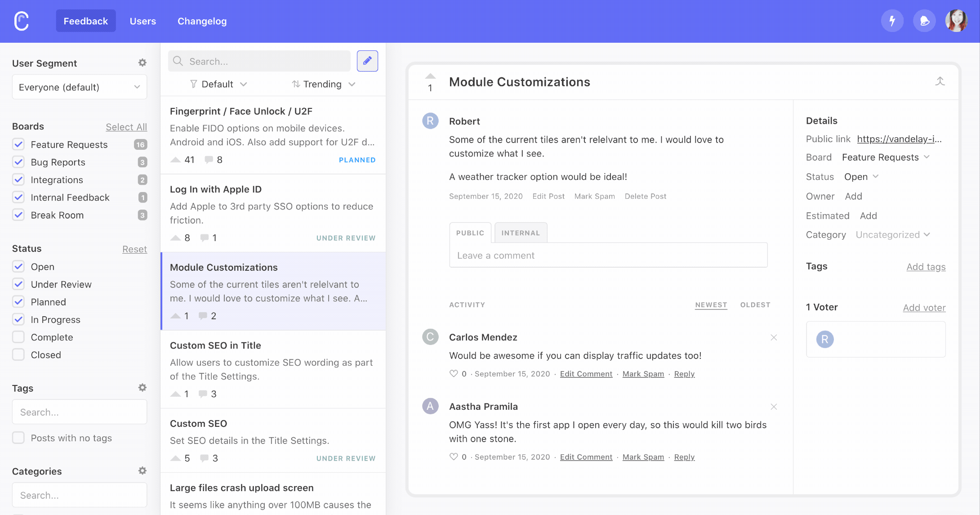Image resolution: width=980 pixels, height=515 pixels.
Task: Click Edit Post under Robert's post
Action: 548,196
